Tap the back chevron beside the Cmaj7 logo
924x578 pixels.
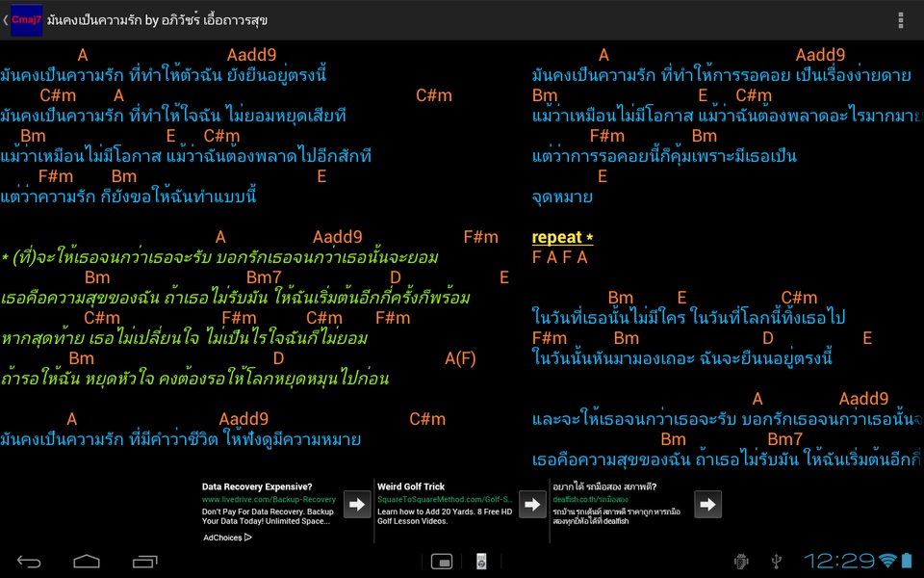pos(6,20)
